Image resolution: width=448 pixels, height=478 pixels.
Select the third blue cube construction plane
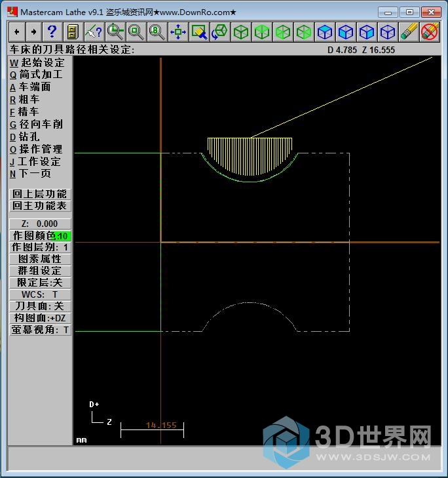(367, 31)
